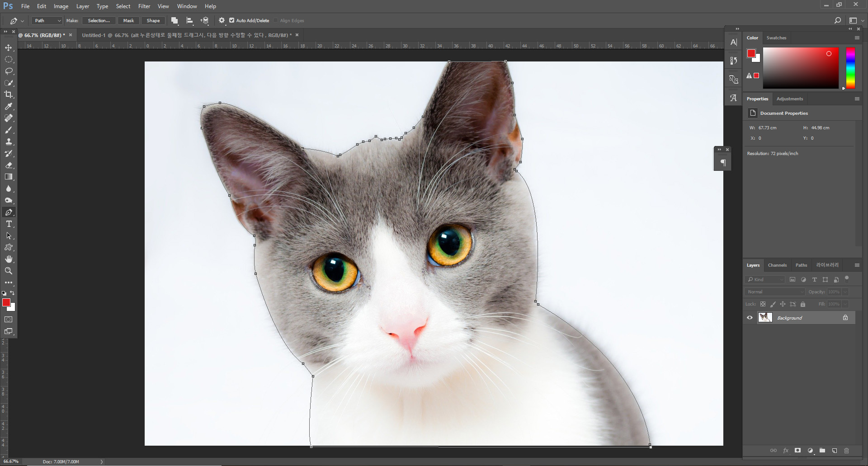Select the Move tool

9,47
